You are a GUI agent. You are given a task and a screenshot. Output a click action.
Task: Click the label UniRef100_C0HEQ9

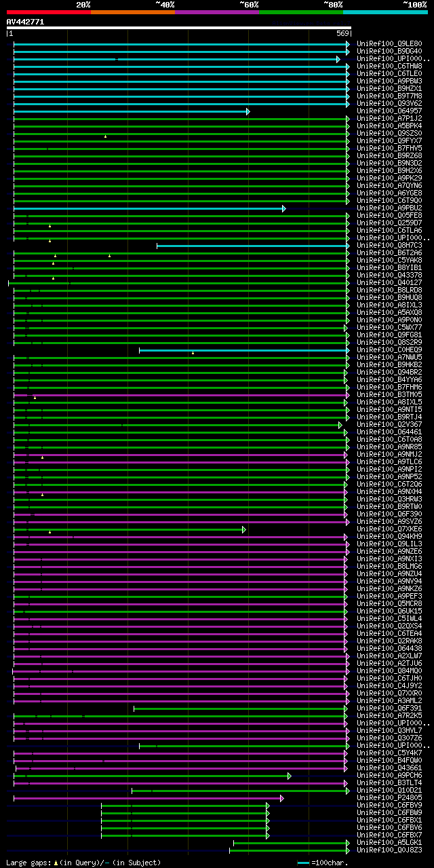(x=389, y=350)
